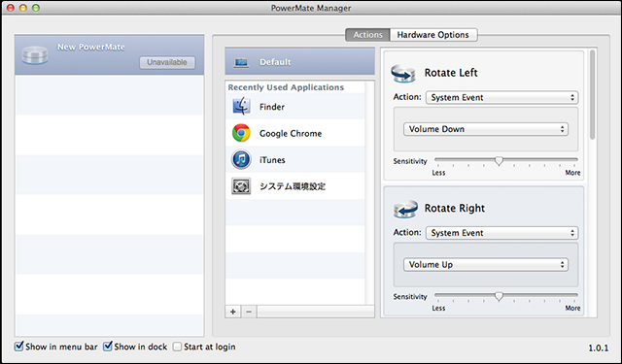This screenshot has width=622, height=364.
Task: Click the Rotate Left knob icon
Action: (x=403, y=74)
